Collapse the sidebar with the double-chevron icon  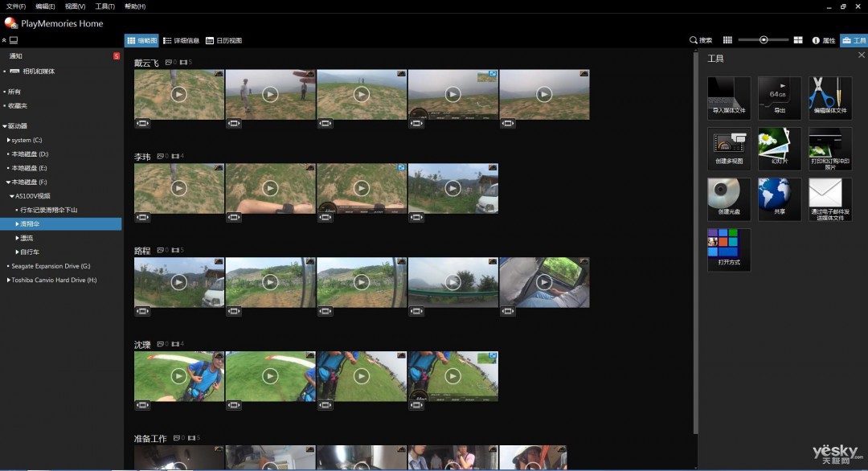(4, 40)
